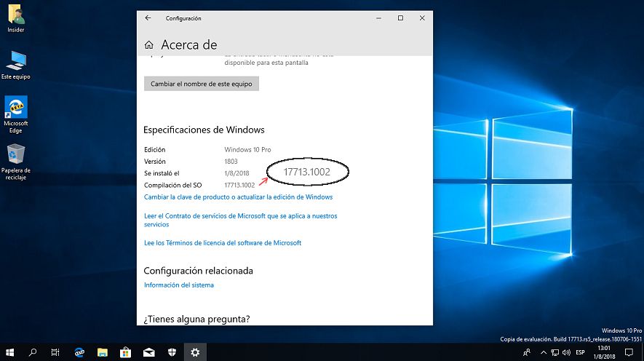Go back using the Settings back arrow

click(x=148, y=18)
